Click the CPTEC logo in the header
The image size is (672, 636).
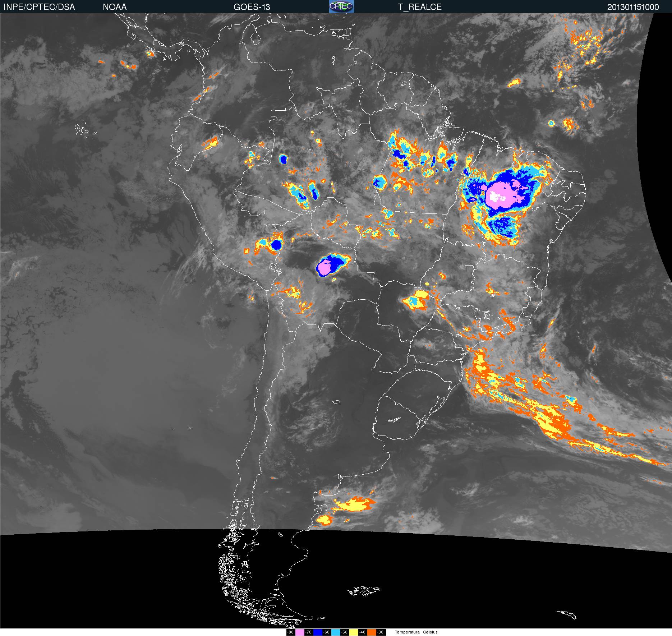pyautogui.click(x=341, y=6)
